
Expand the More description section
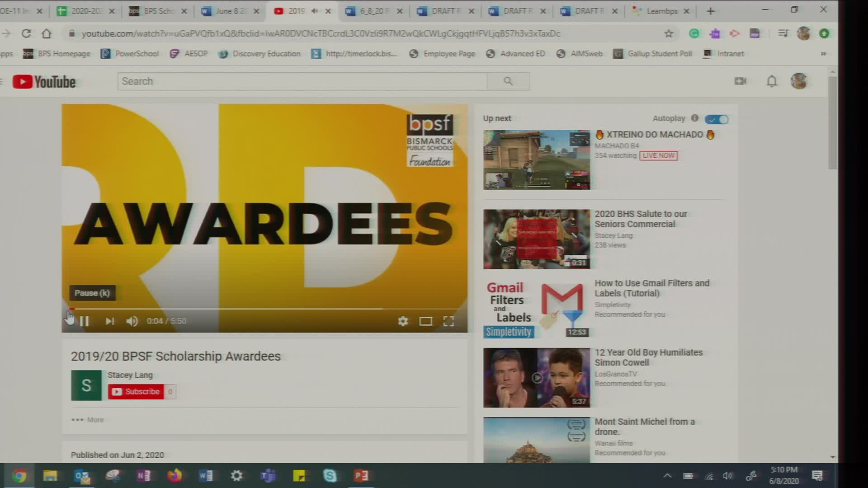point(88,420)
